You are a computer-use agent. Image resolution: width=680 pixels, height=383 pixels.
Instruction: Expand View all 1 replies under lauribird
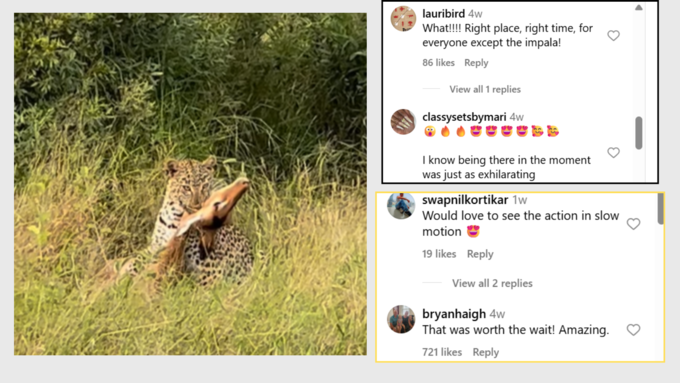[485, 89]
